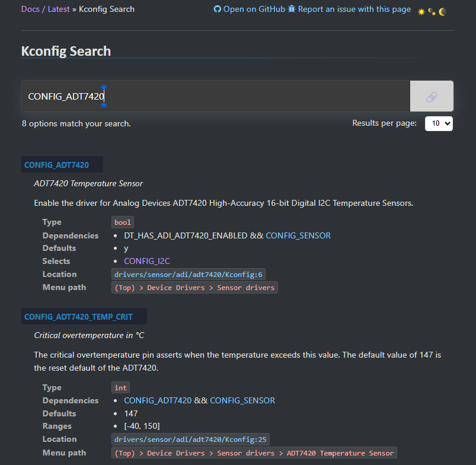
Task: Click the auto theme sun-moon icon
Action: pos(431,11)
